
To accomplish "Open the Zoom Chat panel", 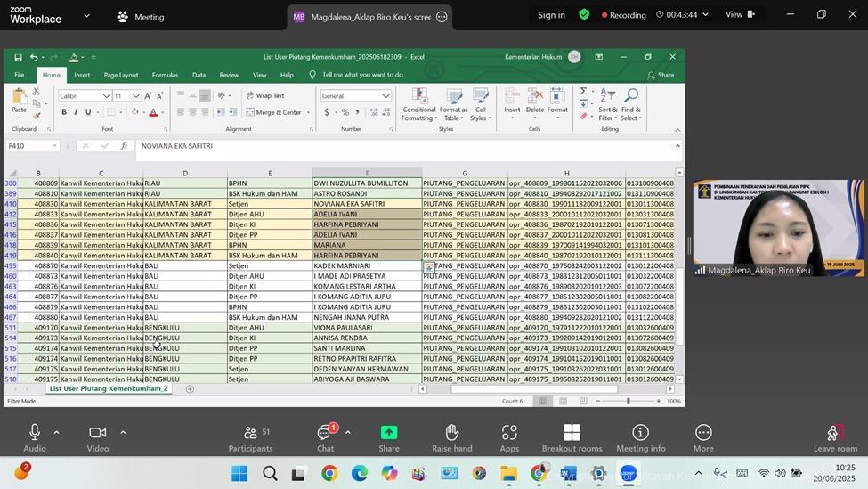I will pyautogui.click(x=326, y=433).
